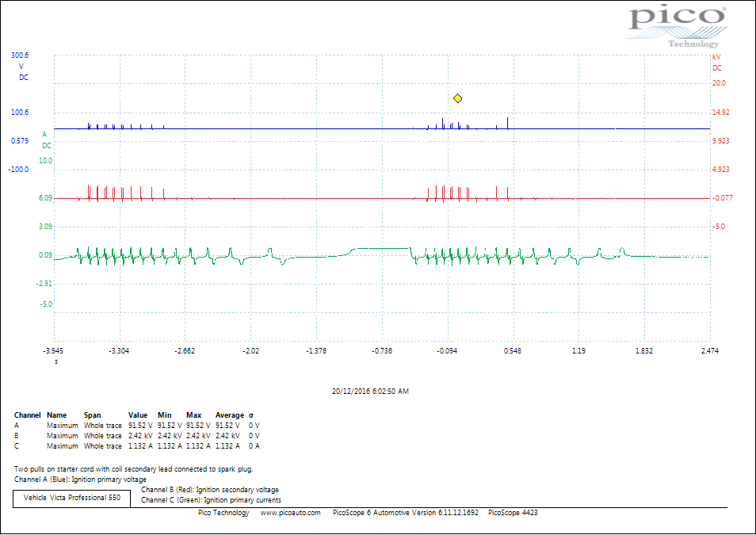Click the green 10.0 current axis value

coord(45,161)
